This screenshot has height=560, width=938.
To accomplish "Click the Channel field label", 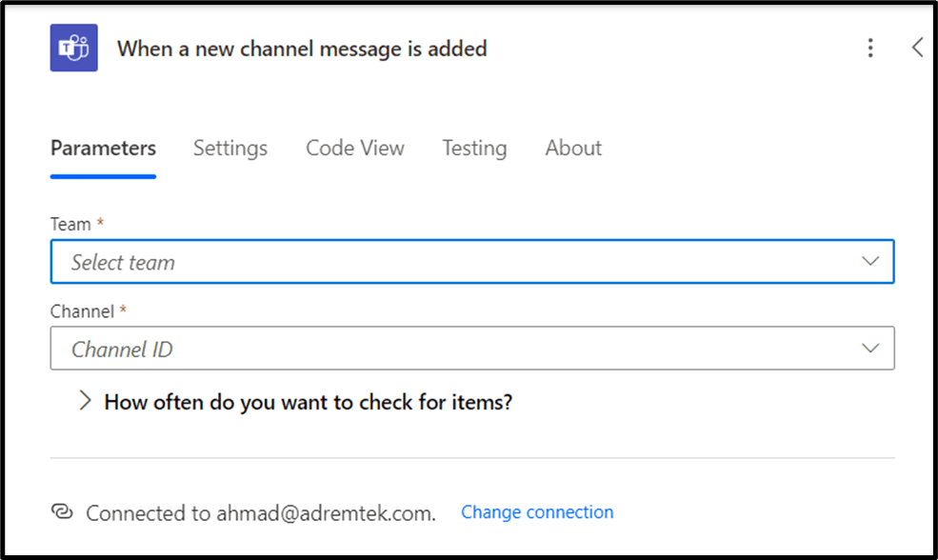I will click(82, 311).
